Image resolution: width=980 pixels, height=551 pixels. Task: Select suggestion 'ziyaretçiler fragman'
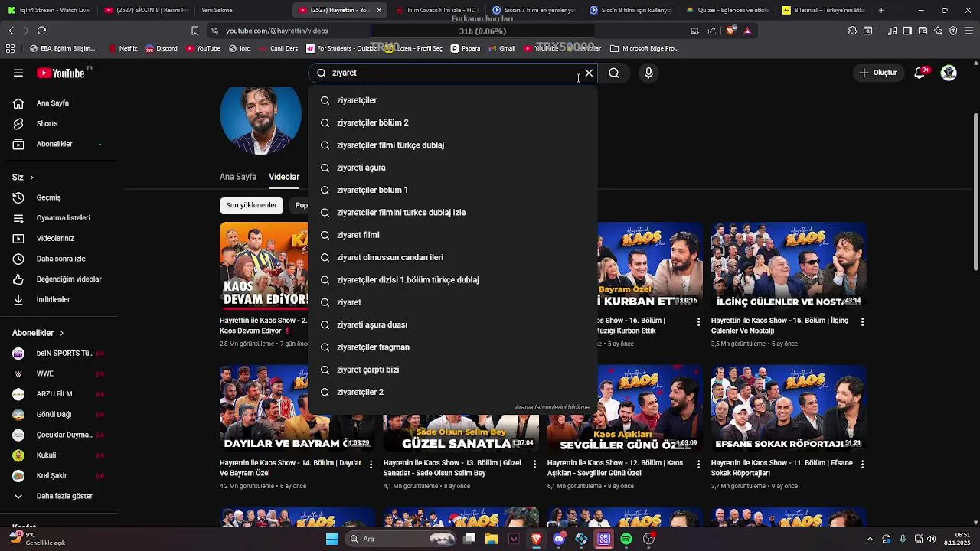(452, 347)
